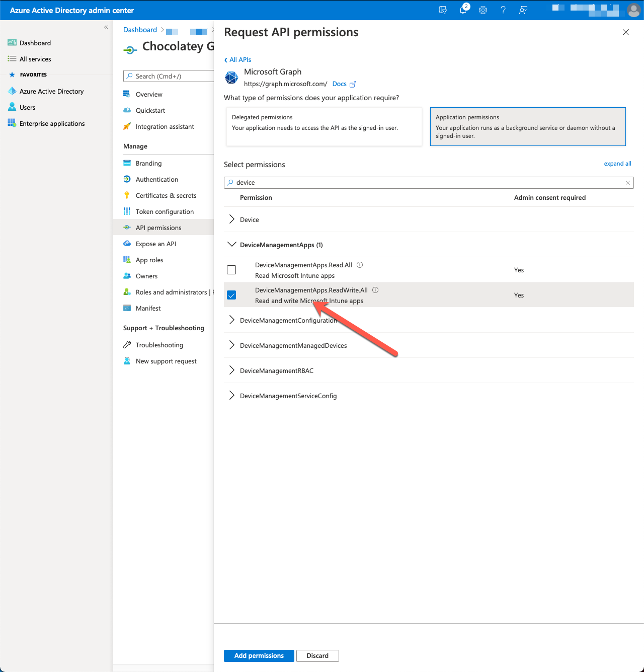This screenshot has width=644, height=672.
Task: Open the Microsoft Graph Docs link
Action: [x=344, y=84]
